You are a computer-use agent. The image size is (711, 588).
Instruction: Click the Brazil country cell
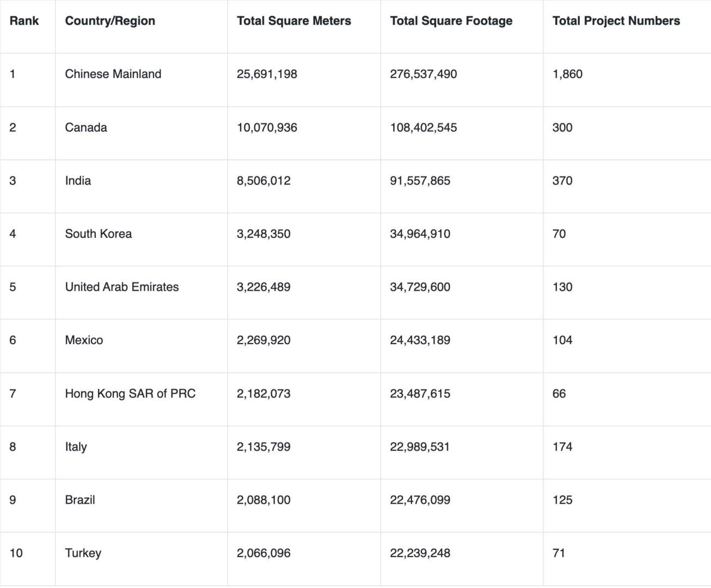pyautogui.click(x=80, y=500)
